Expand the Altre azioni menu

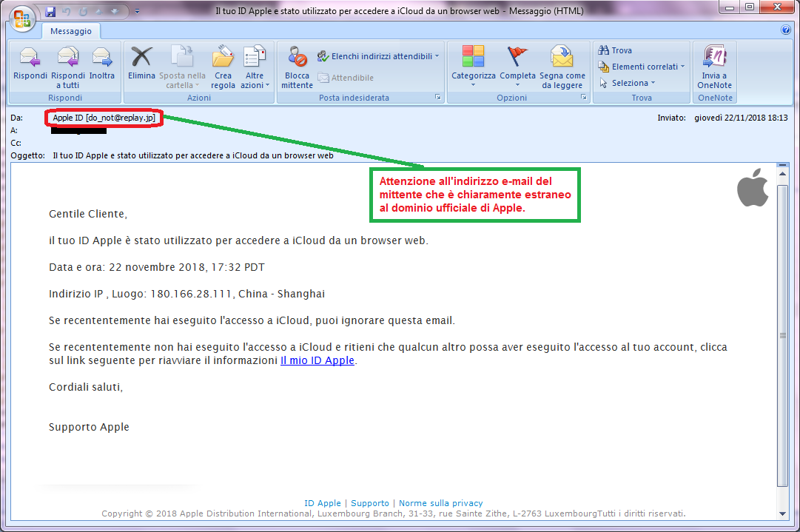pyautogui.click(x=254, y=67)
